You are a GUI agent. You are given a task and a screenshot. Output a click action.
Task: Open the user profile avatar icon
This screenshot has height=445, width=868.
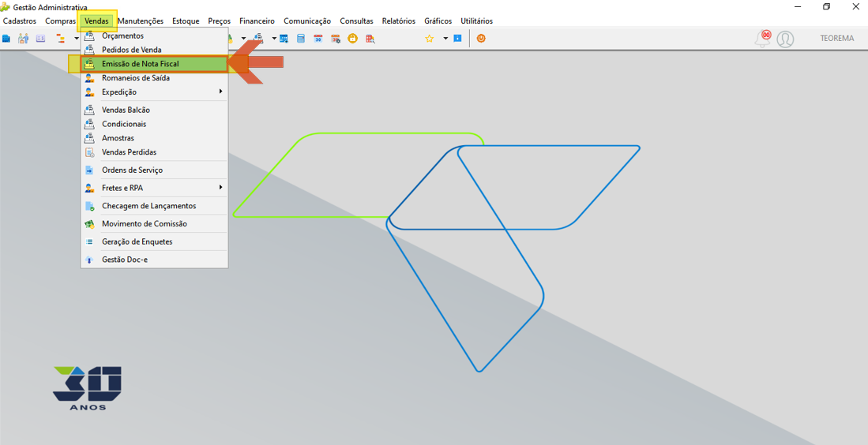click(x=785, y=39)
